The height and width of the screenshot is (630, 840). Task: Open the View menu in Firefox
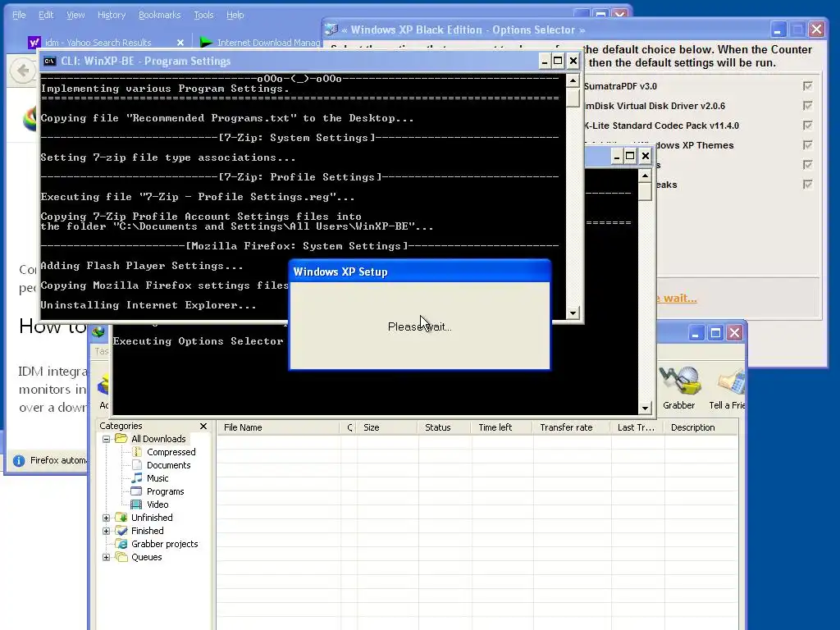click(x=75, y=15)
